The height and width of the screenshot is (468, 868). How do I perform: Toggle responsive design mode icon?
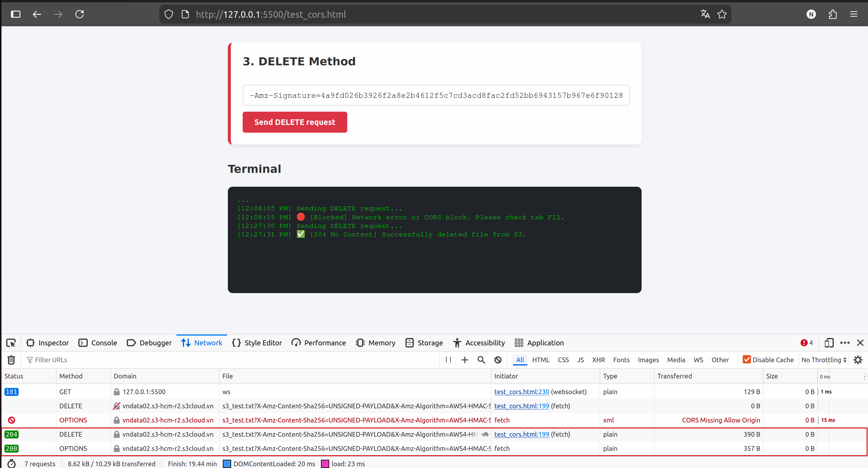[x=829, y=343]
